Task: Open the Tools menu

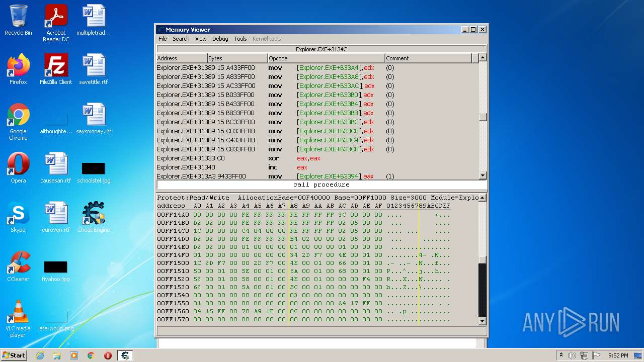Action: coord(240,39)
